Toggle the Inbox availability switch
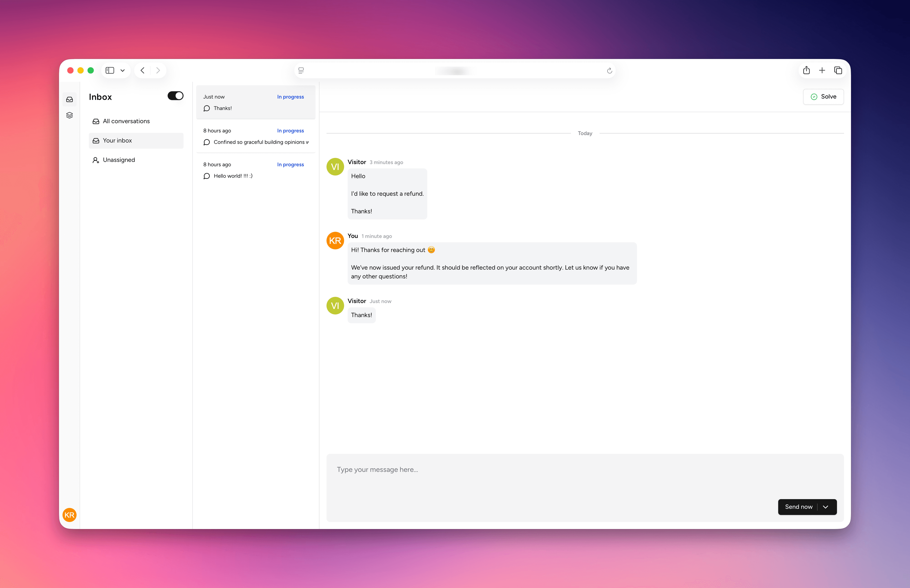 point(175,96)
